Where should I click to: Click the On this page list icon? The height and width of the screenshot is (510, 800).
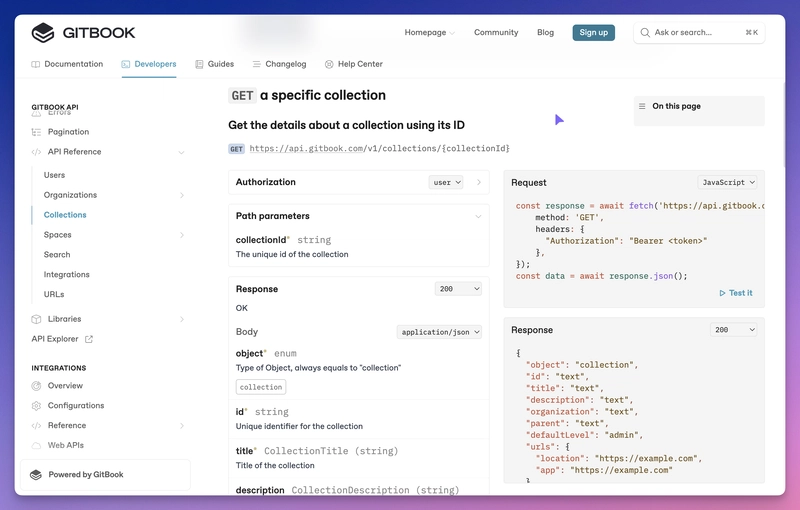(x=642, y=106)
